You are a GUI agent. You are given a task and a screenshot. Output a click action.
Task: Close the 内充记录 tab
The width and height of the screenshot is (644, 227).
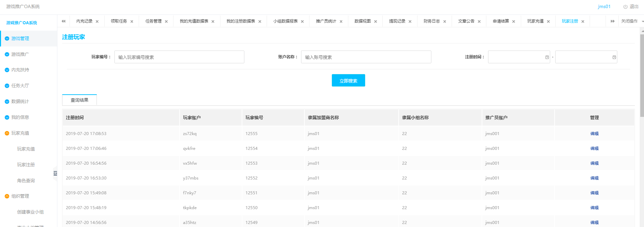[97, 22]
